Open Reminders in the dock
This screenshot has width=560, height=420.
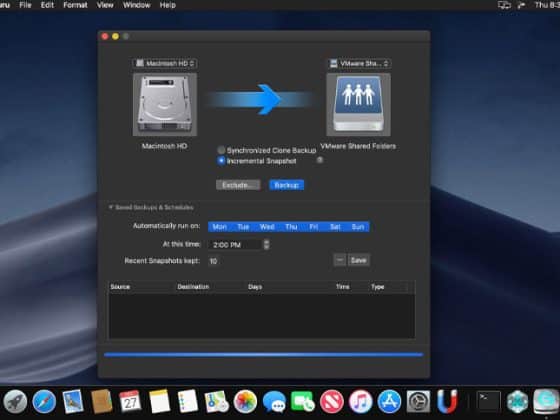[188, 401]
